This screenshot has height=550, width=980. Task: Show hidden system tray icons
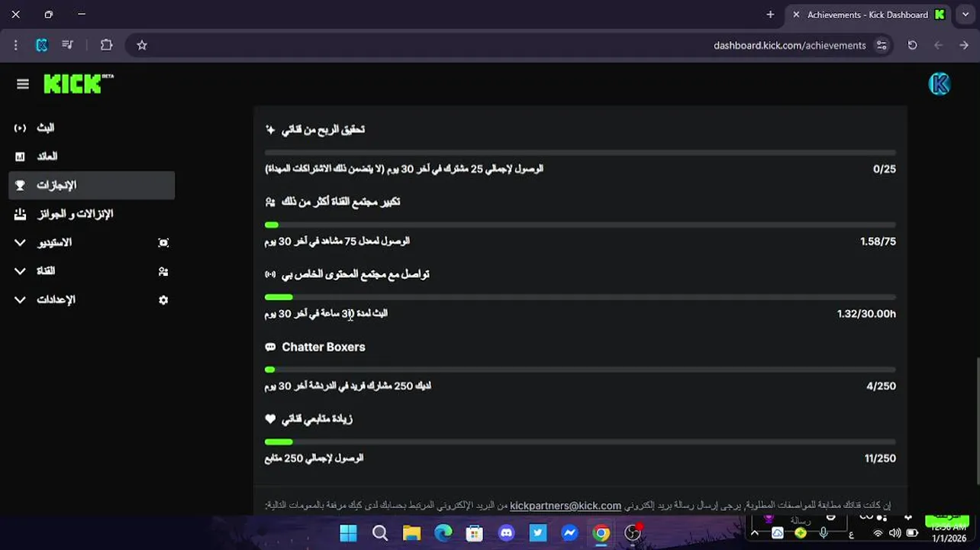pyautogui.click(x=755, y=533)
